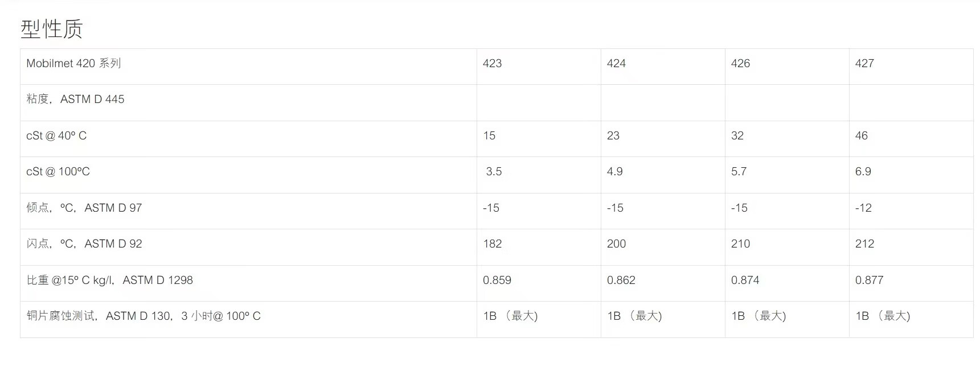Click the 427 column header
Image resolution: width=980 pixels, height=375 pixels.
click(864, 63)
